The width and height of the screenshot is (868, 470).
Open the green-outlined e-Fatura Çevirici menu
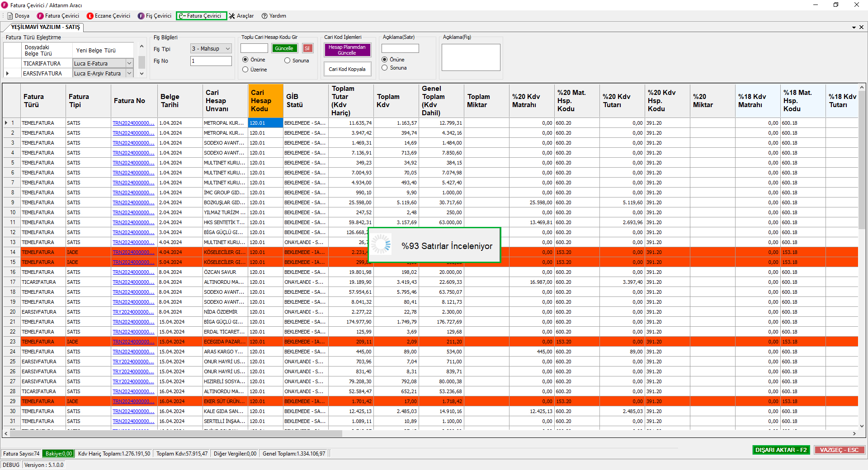point(201,16)
